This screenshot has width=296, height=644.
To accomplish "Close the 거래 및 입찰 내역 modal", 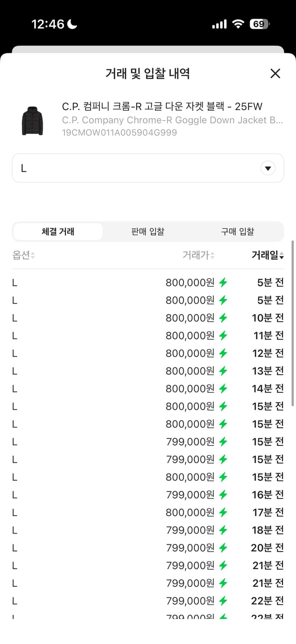I will [275, 73].
